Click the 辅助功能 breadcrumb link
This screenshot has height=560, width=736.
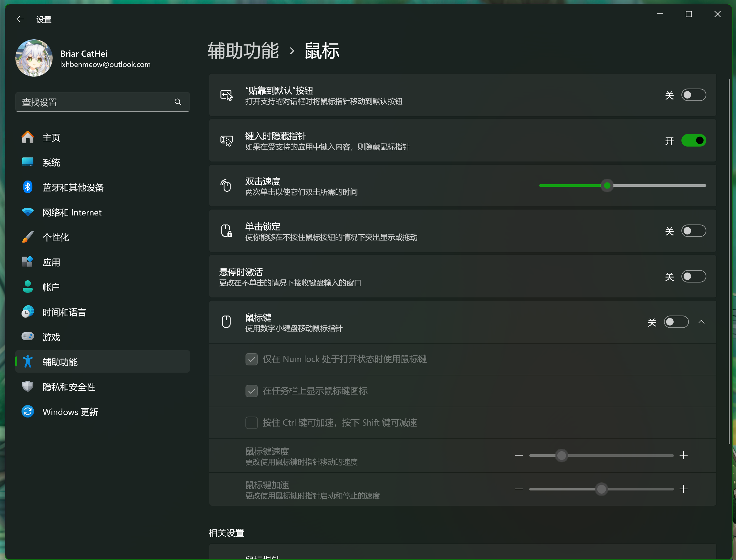243,51
